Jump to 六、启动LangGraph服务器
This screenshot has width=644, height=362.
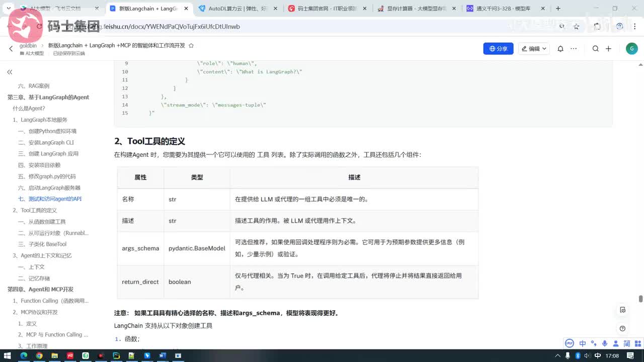pyautogui.click(x=49, y=188)
